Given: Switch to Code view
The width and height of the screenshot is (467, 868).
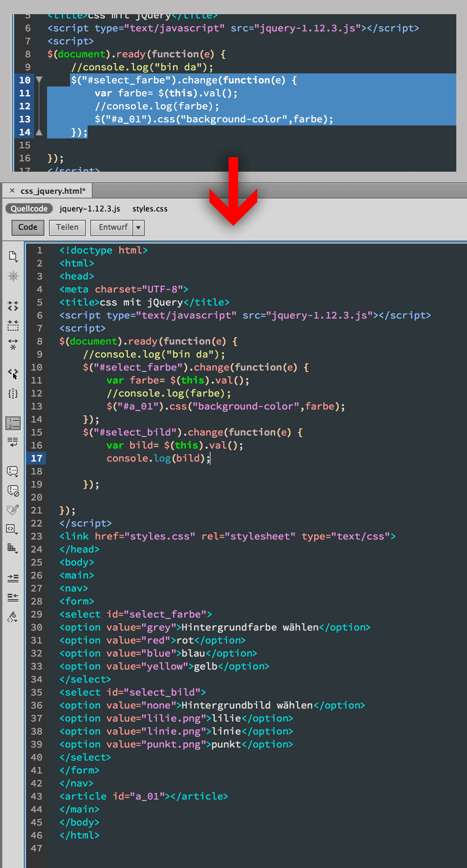Looking at the screenshot, I should [x=28, y=227].
